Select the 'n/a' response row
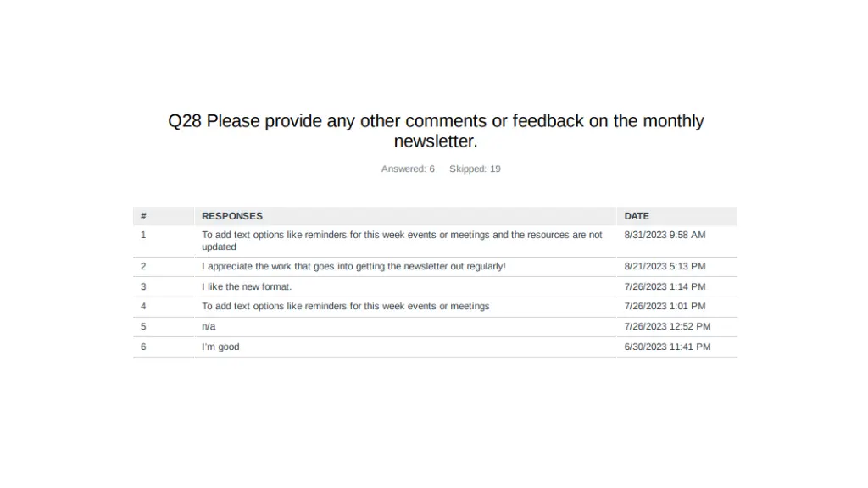The height and width of the screenshot is (488, 868). [209, 326]
